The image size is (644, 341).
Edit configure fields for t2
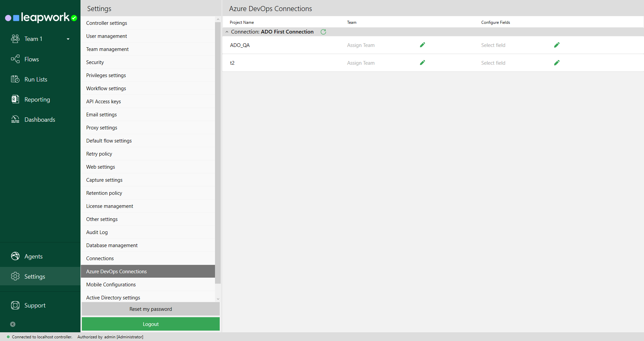(x=557, y=63)
